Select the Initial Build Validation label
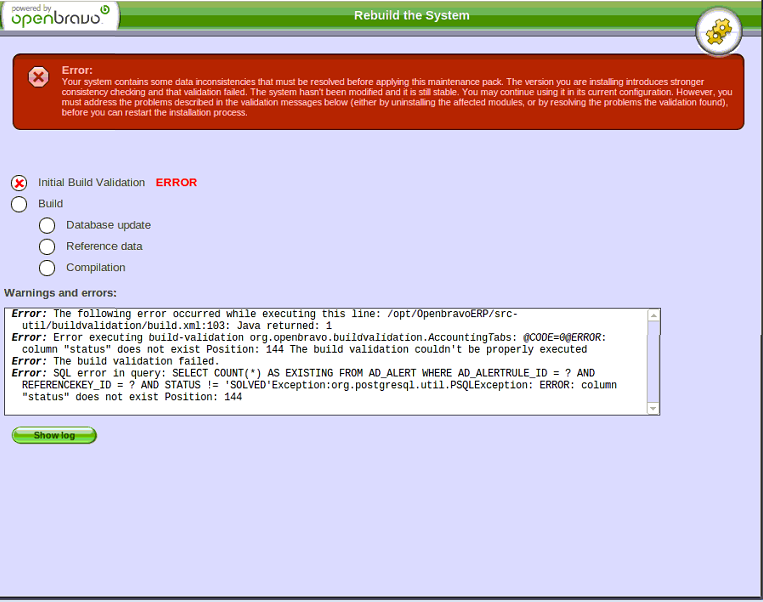The height and width of the screenshot is (602, 763). click(x=91, y=183)
